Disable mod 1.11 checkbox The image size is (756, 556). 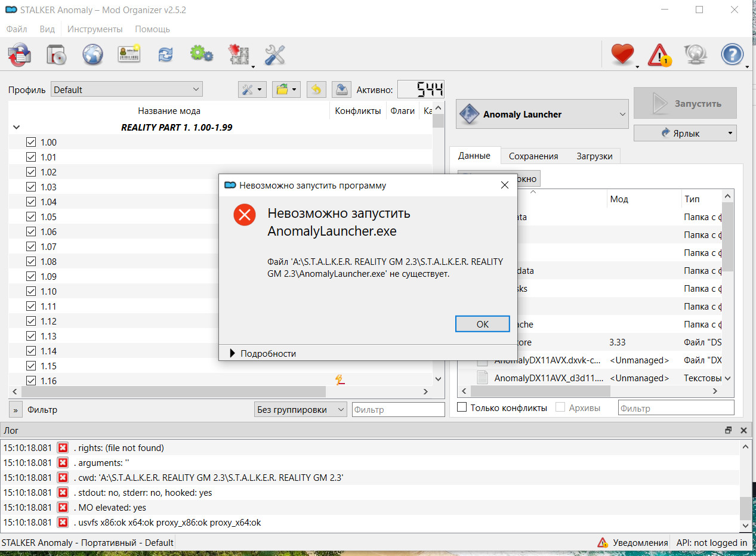tap(31, 306)
